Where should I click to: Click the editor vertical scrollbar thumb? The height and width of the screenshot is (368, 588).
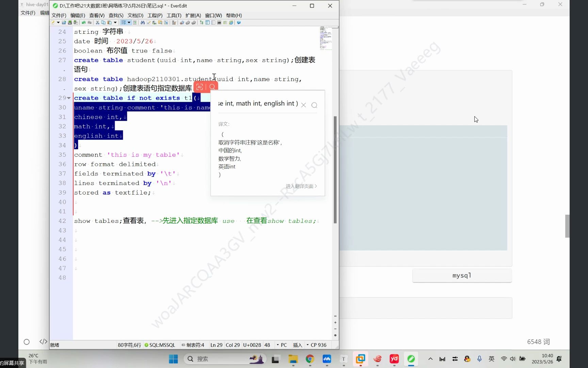point(335,170)
